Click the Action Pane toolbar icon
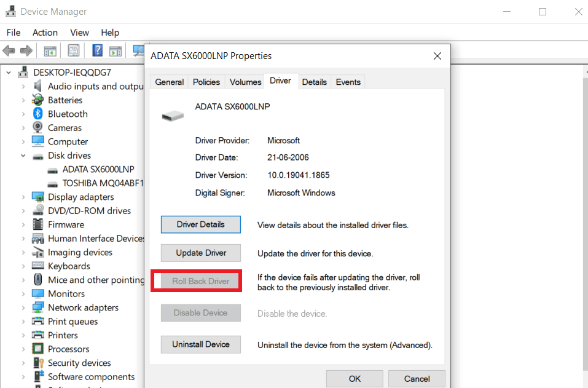 116,50
